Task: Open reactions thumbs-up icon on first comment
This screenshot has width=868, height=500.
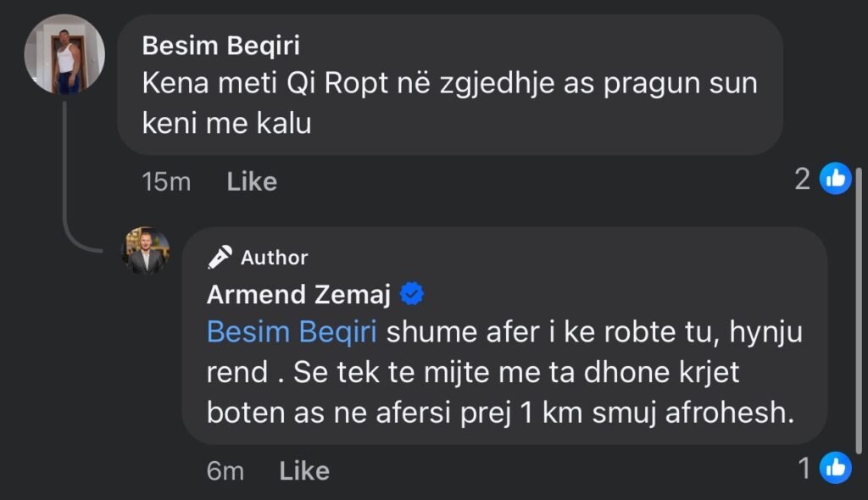Action: pyautogui.click(x=836, y=179)
